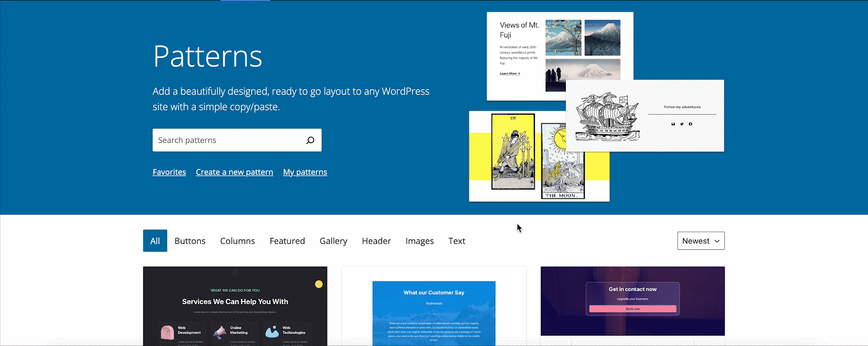Open the Get in contact now pattern

tap(633, 301)
